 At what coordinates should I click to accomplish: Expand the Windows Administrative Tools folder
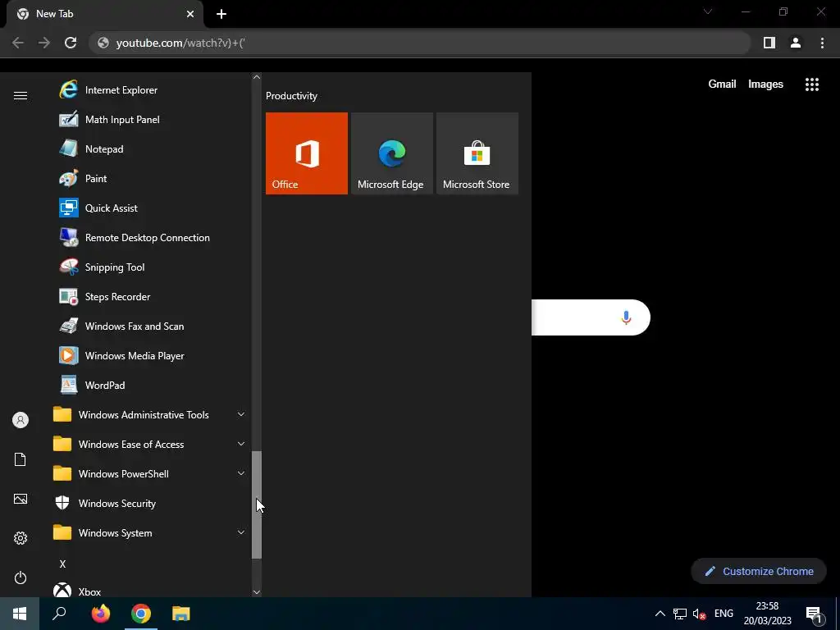click(150, 414)
